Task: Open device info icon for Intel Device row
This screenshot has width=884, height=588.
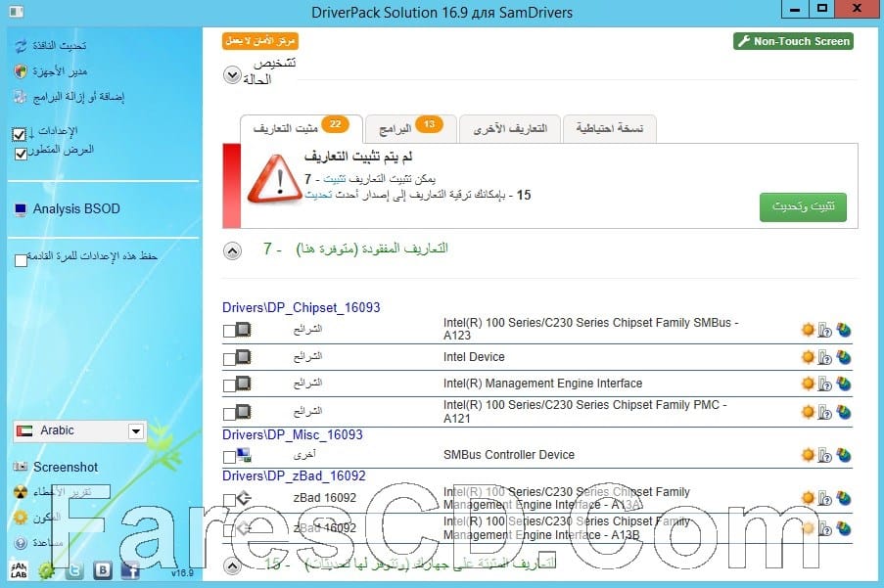Action: [x=825, y=357]
